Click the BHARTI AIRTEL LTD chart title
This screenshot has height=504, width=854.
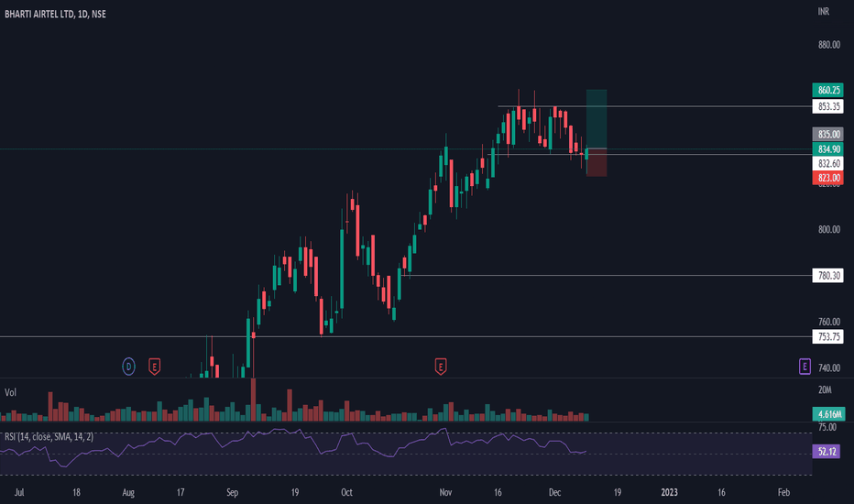(x=55, y=14)
